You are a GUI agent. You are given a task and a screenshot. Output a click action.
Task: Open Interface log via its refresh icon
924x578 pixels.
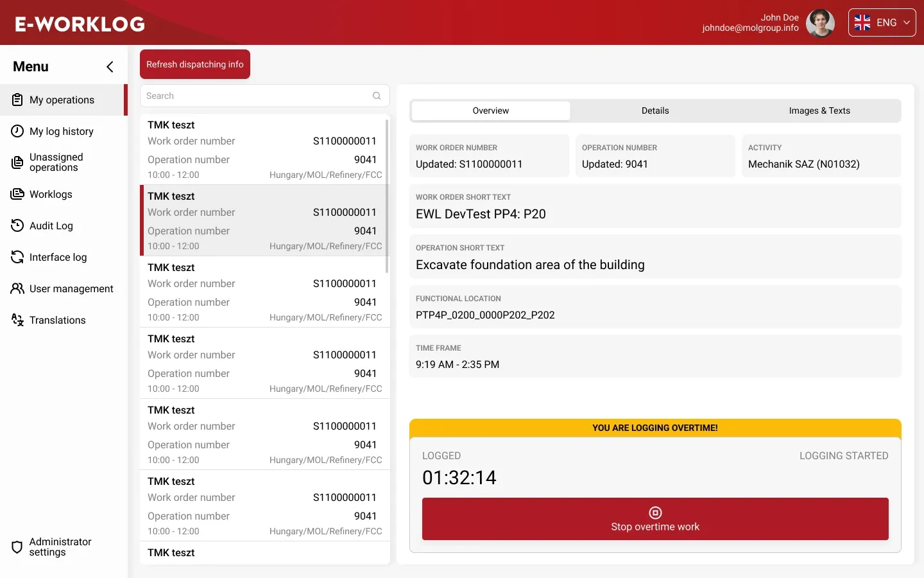coord(17,257)
